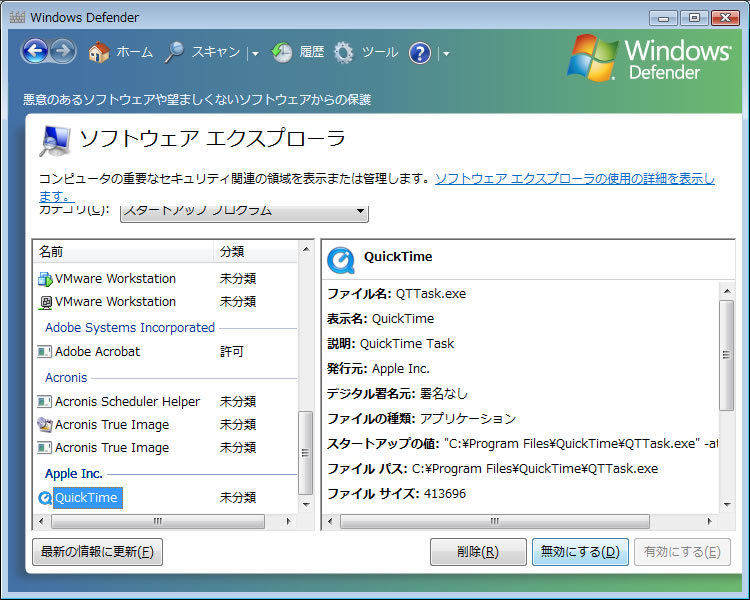Open history via the clock icon
Viewport: 750px width, 600px height.
tap(282, 53)
